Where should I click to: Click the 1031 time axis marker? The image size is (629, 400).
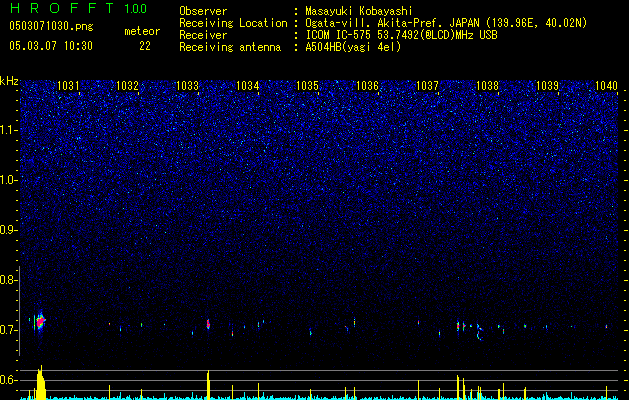[68, 86]
